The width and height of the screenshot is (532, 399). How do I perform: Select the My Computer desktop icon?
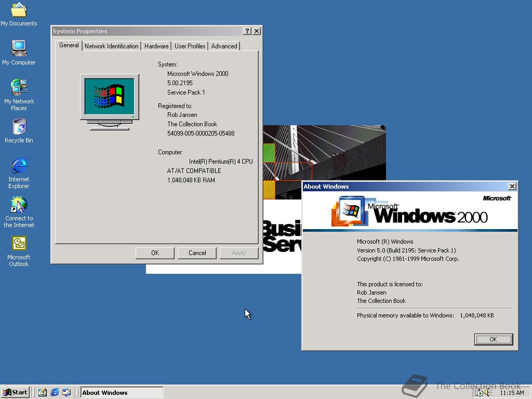(19, 52)
